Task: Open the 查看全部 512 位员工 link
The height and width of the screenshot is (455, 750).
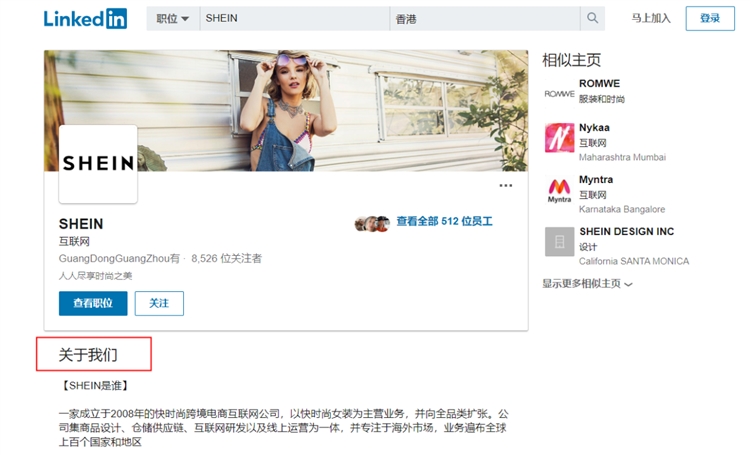Action: 444,221
